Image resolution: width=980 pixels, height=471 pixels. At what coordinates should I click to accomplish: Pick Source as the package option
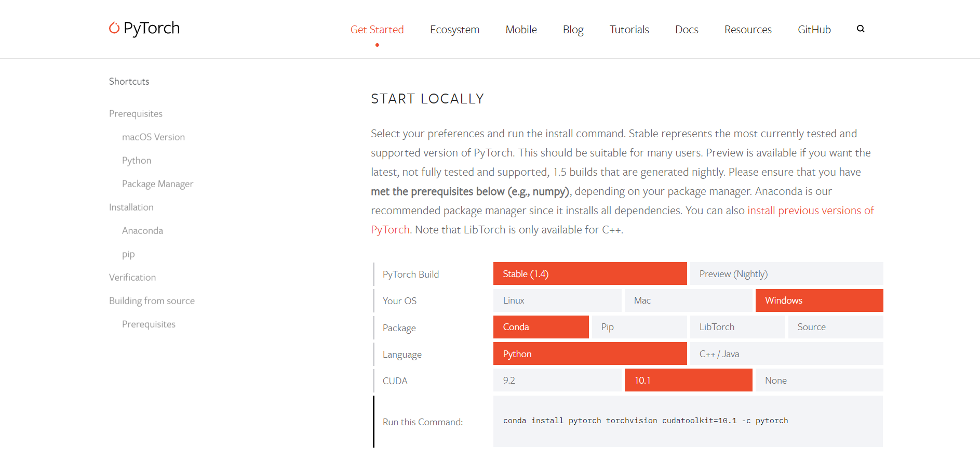point(835,327)
